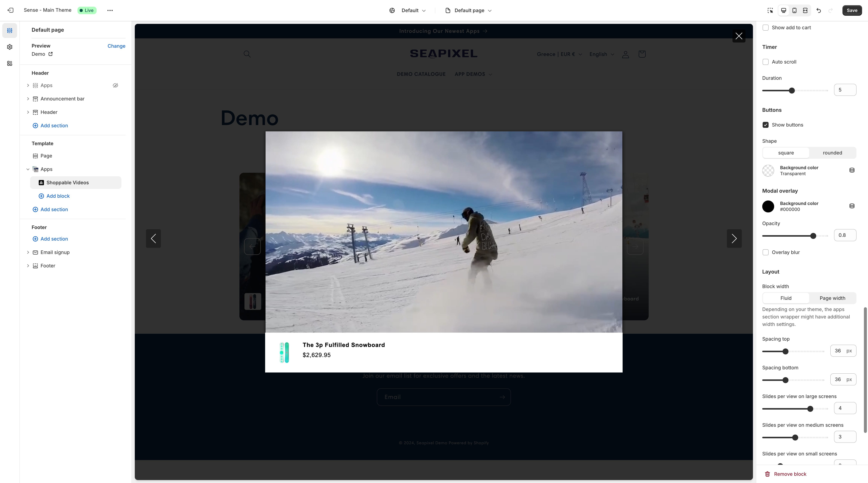Open the Sections panel icon in left rail
868x483 pixels.
click(10, 31)
